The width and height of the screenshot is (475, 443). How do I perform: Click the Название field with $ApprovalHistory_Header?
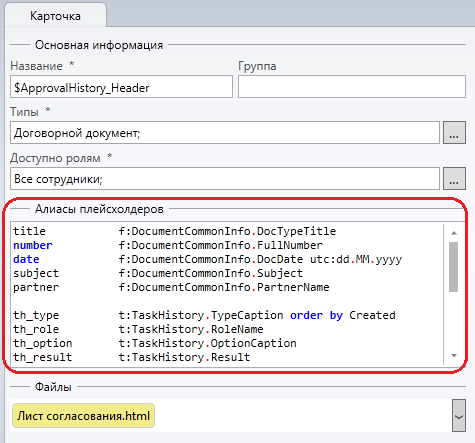pos(121,87)
